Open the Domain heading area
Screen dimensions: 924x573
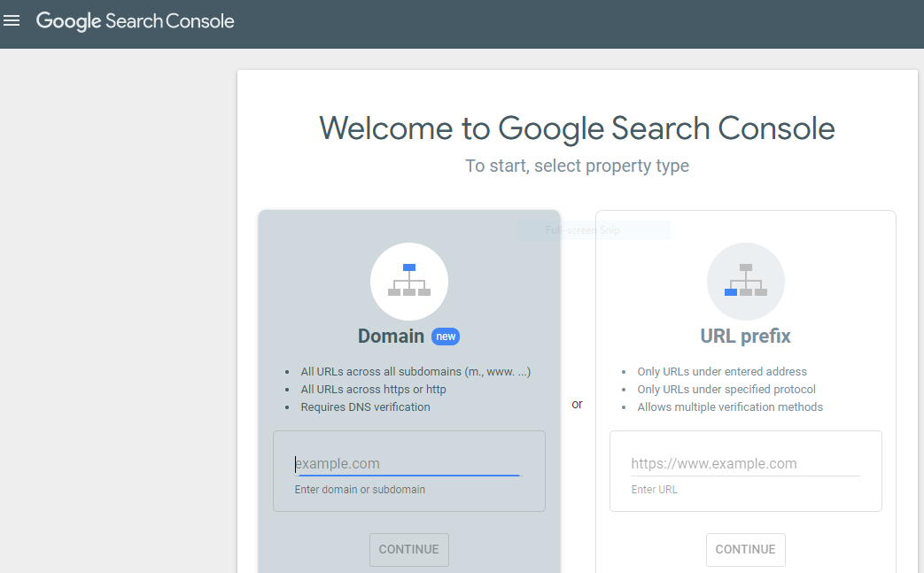pyautogui.click(x=391, y=337)
